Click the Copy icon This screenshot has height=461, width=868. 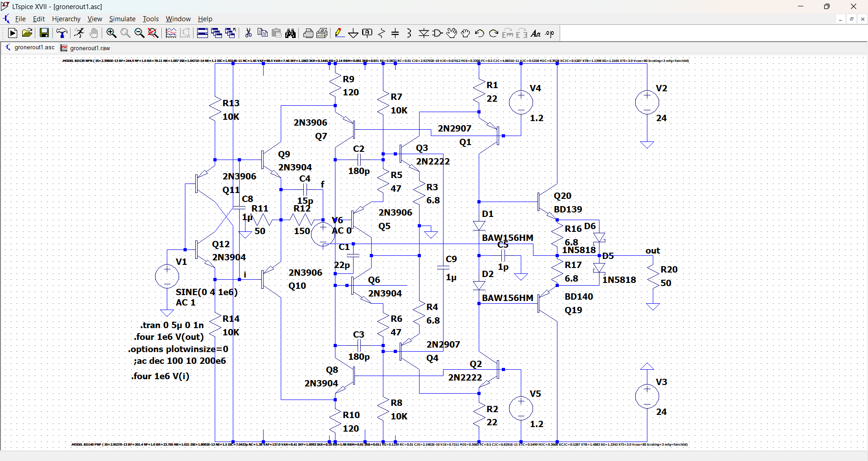point(262,33)
